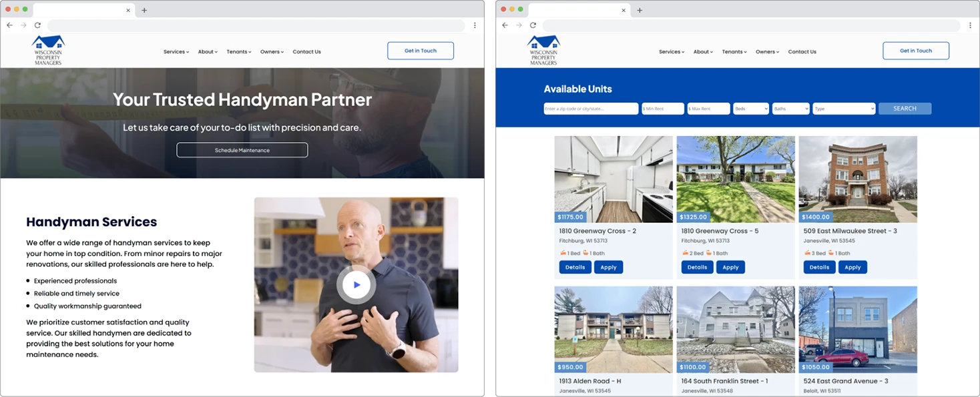The height and width of the screenshot is (397, 980).
Task: Click address bar in right browser window
Action: (752, 25)
